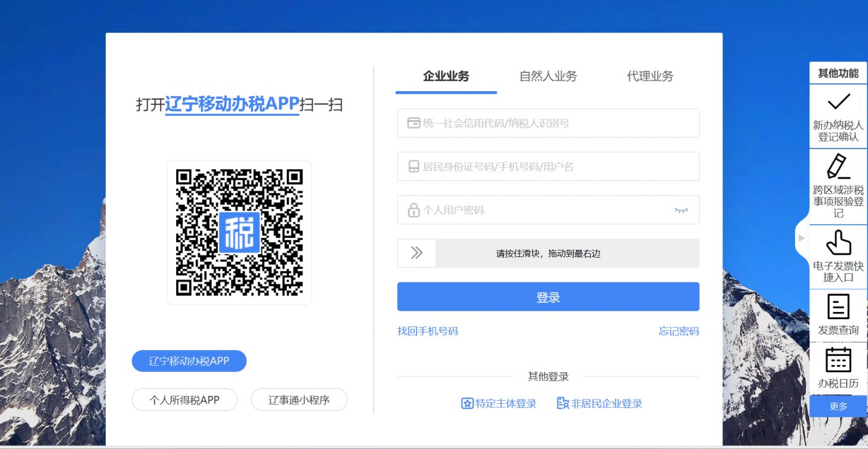This screenshot has height=449, width=868.
Task: Click the 其他登录 divider text
Action: coord(548,377)
